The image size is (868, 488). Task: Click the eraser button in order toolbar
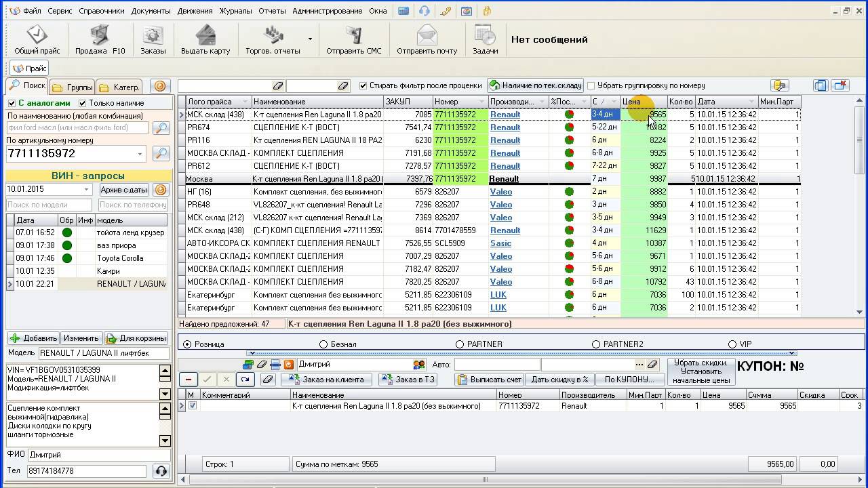click(x=267, y=380)
